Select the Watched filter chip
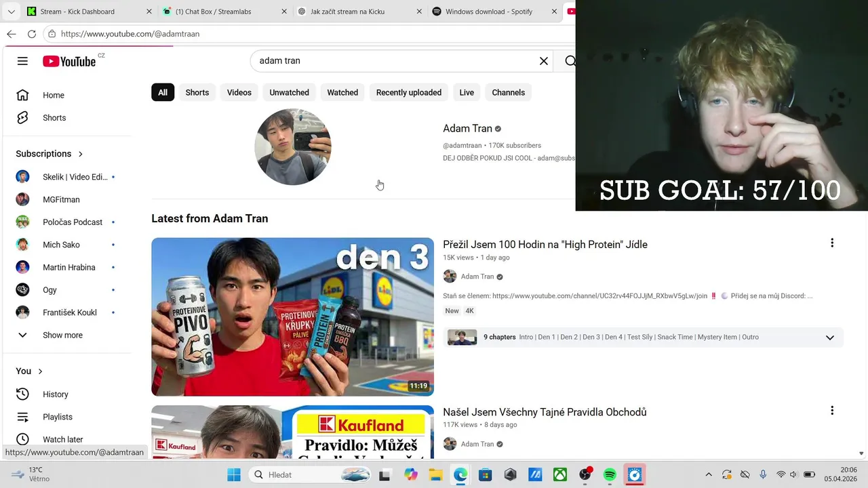 (342, 93)
